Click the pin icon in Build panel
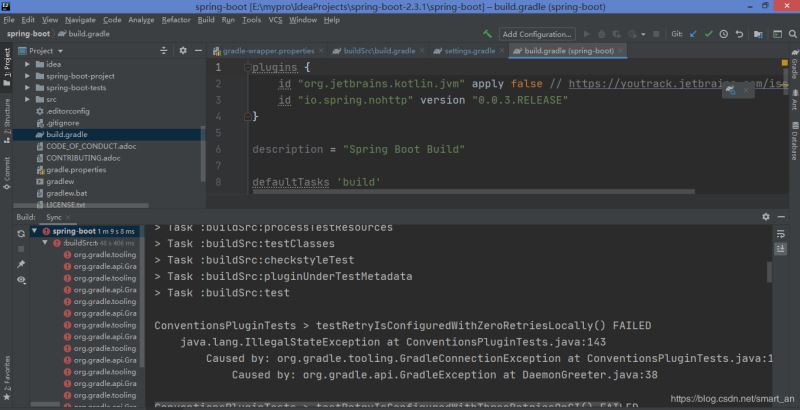This screenshot has width=800, height=410. tap(21, 264)
